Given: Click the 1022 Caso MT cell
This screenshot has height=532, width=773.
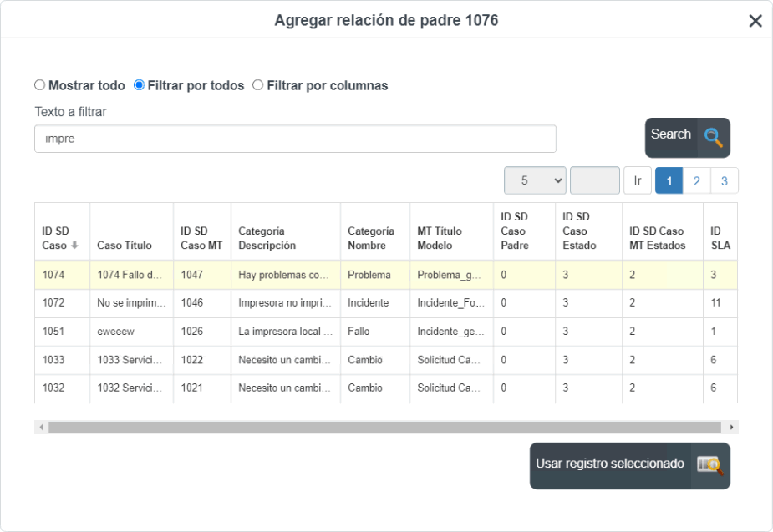Looking at the screenshot, I should [x=202, y=360].
